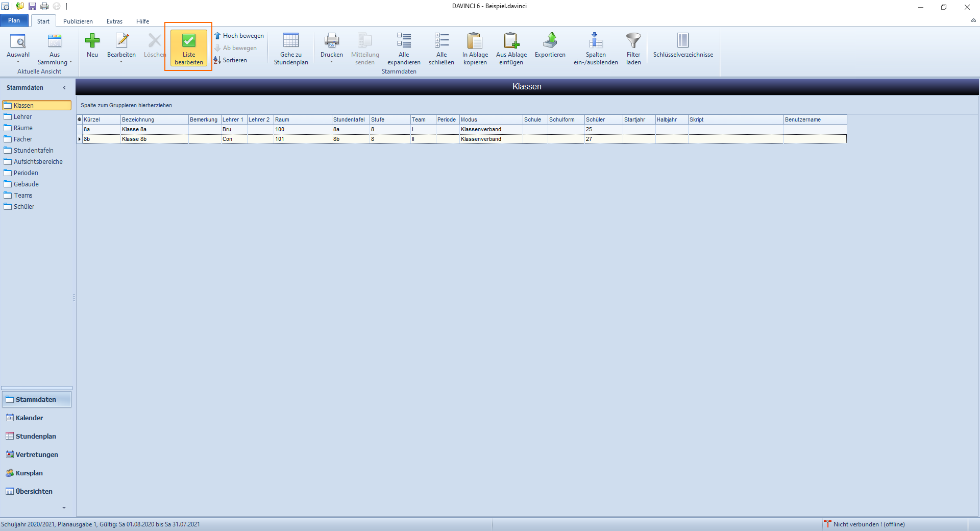Screen dimensions: 980x531
Task: Open the Vertretungen navigation button
Action: (37, 454)
